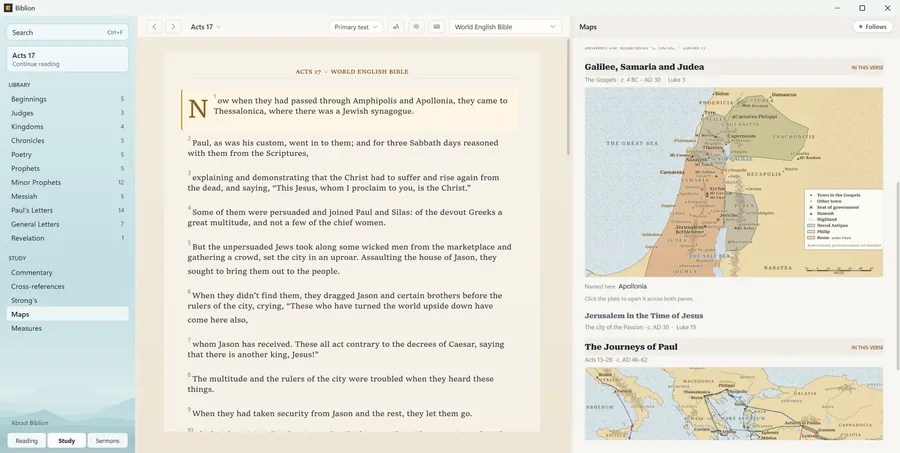The height and width of the screenshot is (453, 900).
Task: Click the Apollonia named place link
Action: point(633,286)
